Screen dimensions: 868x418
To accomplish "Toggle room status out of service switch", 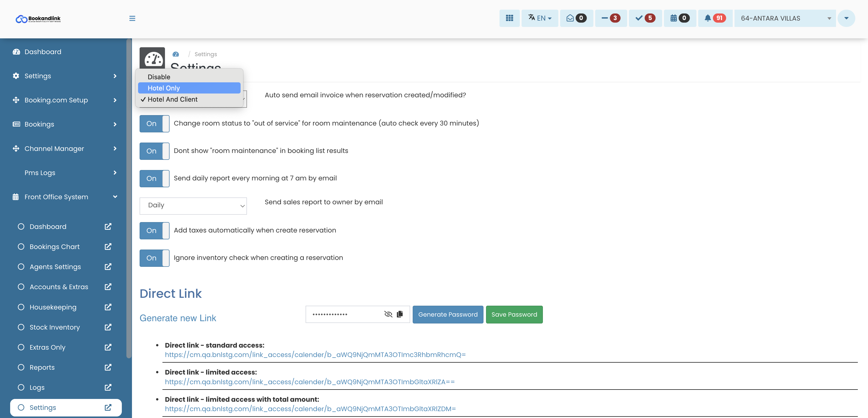I will 154,123.
